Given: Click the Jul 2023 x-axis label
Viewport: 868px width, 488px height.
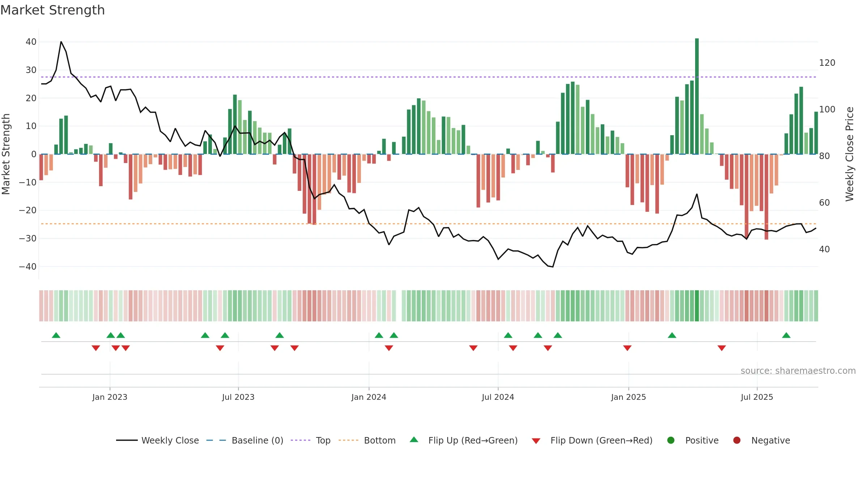Looking at the screenshot, I should point(238,397).
